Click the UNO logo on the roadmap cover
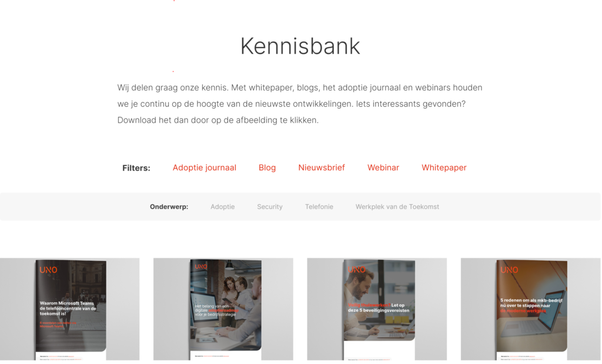 (201, 267)
